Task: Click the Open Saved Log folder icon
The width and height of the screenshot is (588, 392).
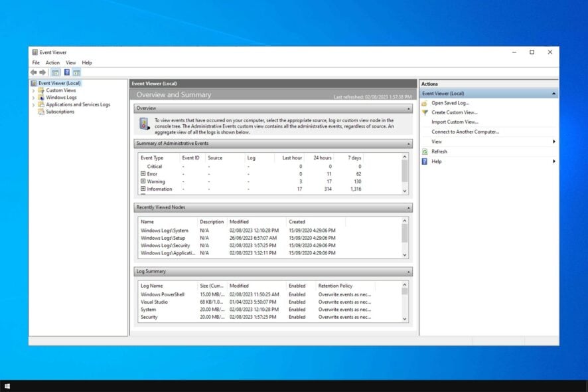Action: pyautogui.click(x=425, y=103)
